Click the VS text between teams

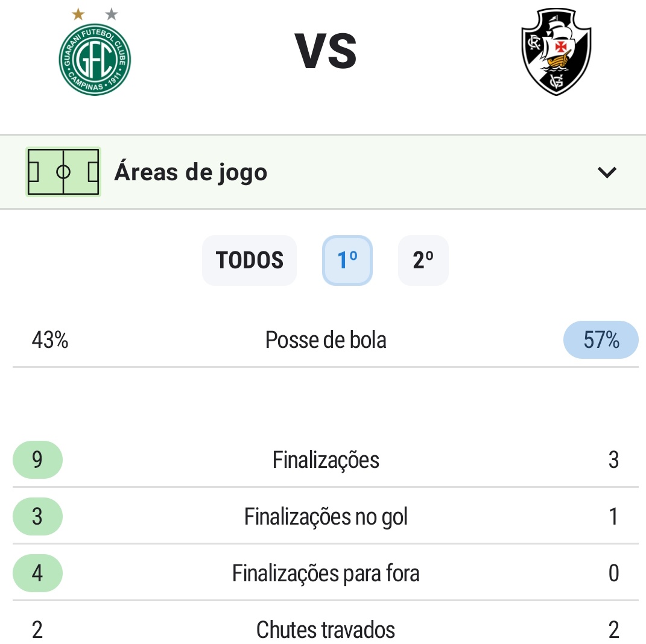click(326, 52)
